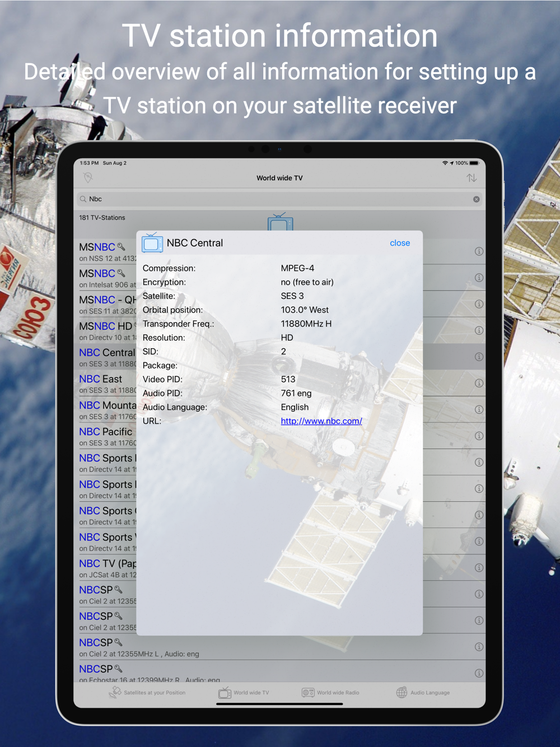This screenshot has height=747, width=560.
Task: Click the TV icon in popup header
Action: pos(152,243)
